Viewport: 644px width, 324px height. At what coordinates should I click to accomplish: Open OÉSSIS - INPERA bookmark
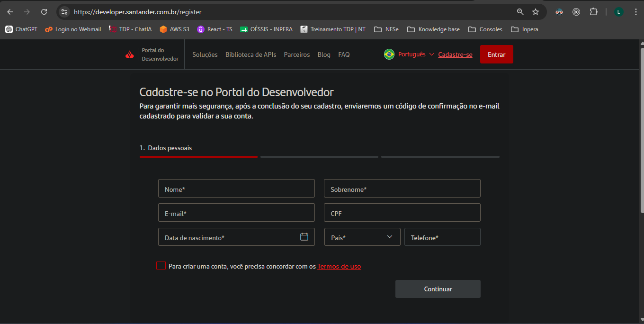[266, 29]
